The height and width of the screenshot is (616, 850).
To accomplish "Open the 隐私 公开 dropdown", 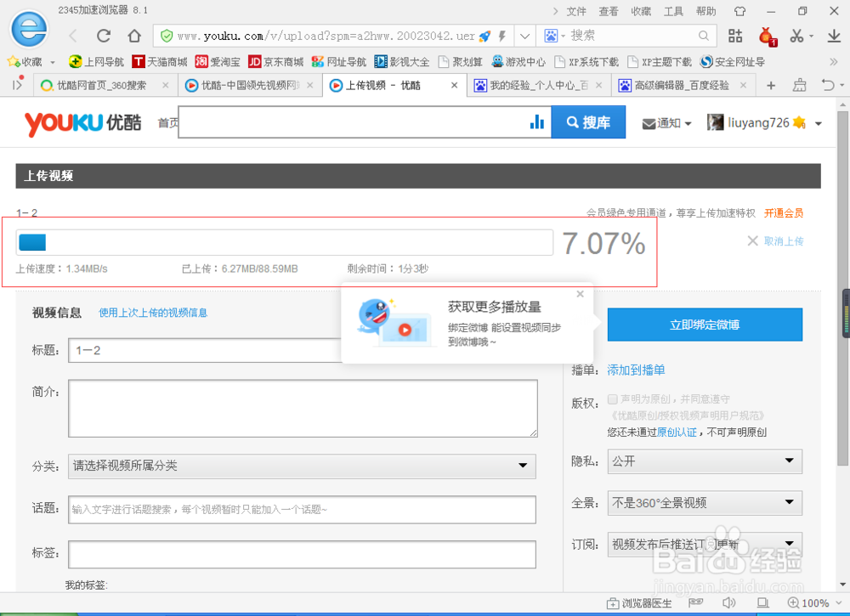I will [x=705, y=461].
